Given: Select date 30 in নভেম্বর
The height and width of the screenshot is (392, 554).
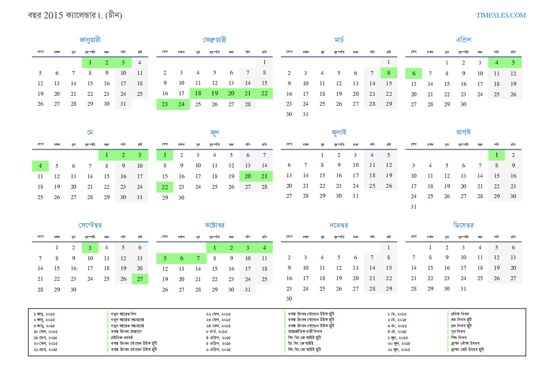Looking at the screenshot, I should [x=289, y=299].
